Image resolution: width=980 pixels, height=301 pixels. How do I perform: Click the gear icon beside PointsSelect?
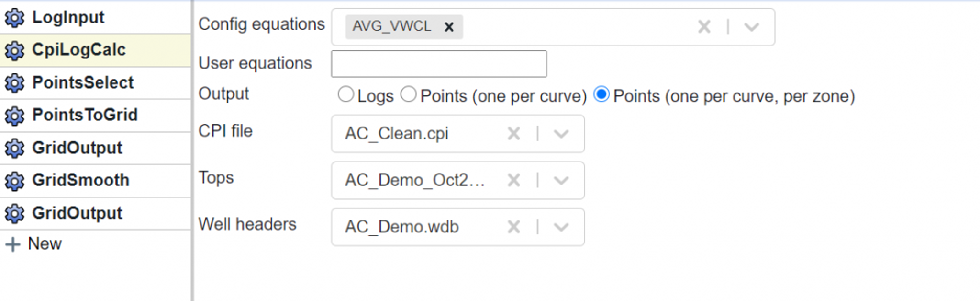[x=14, y=83]
